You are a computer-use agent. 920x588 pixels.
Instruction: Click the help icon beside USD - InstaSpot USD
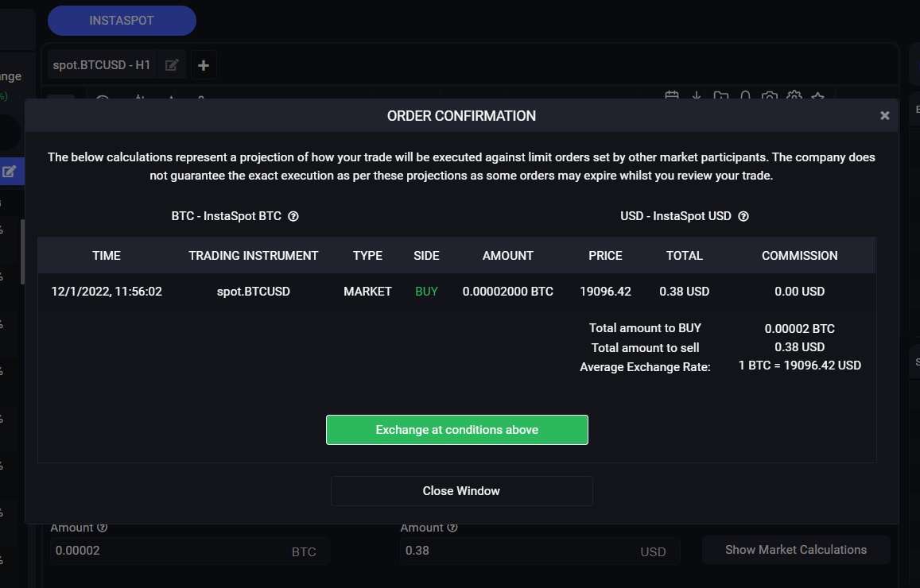[x=743, y=216]
